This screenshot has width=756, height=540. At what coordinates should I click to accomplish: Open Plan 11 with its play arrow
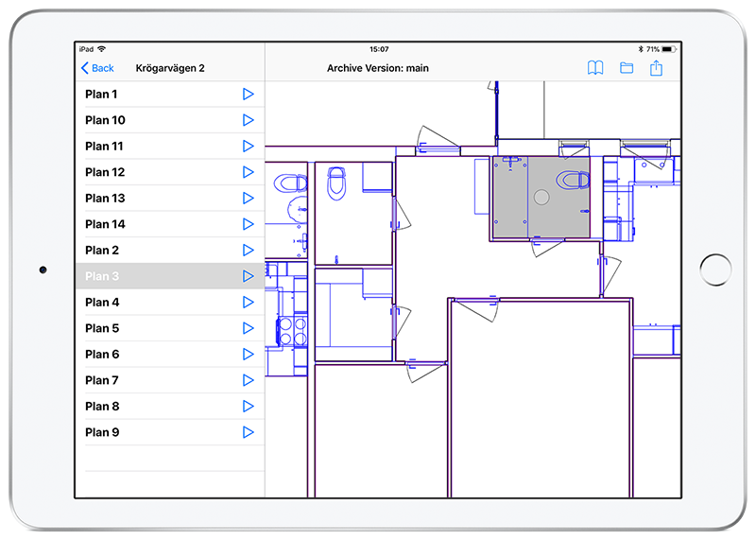point(248,147)
